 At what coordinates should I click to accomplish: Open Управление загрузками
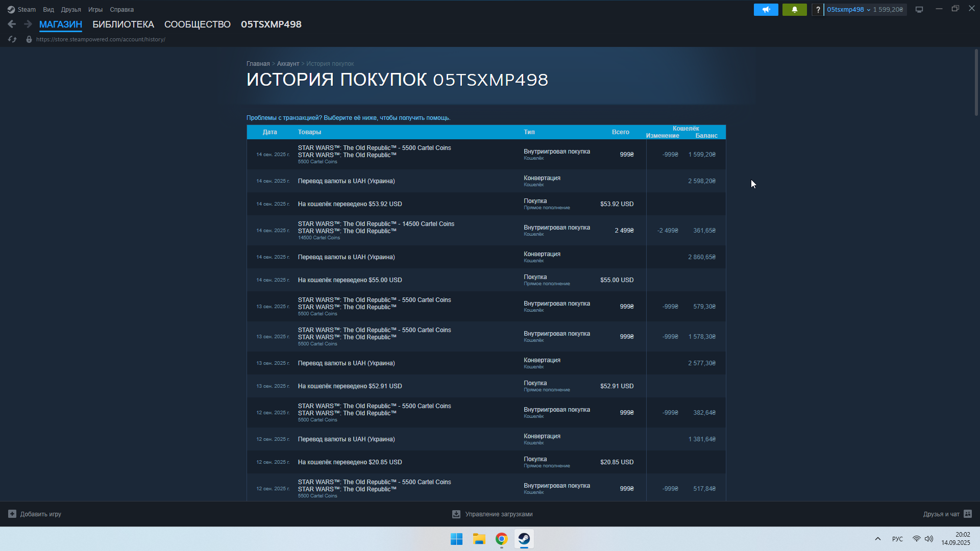[493, 514]
